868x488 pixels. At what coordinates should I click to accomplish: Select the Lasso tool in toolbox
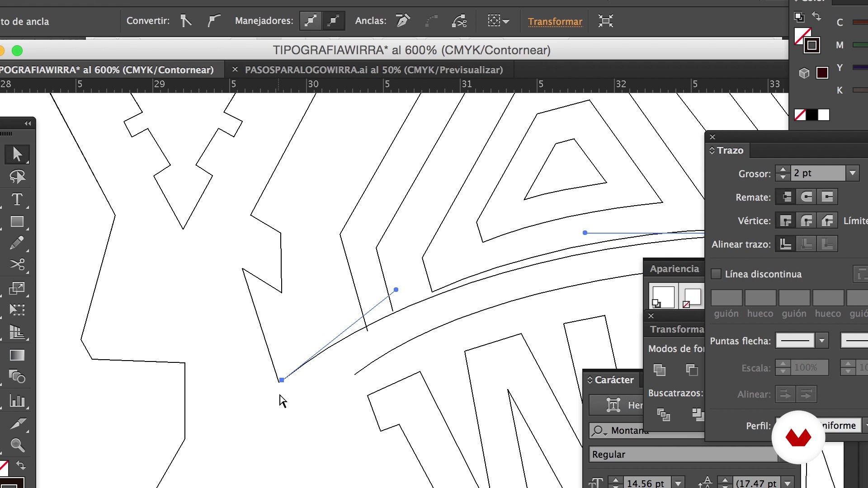(x=17, y=177)
